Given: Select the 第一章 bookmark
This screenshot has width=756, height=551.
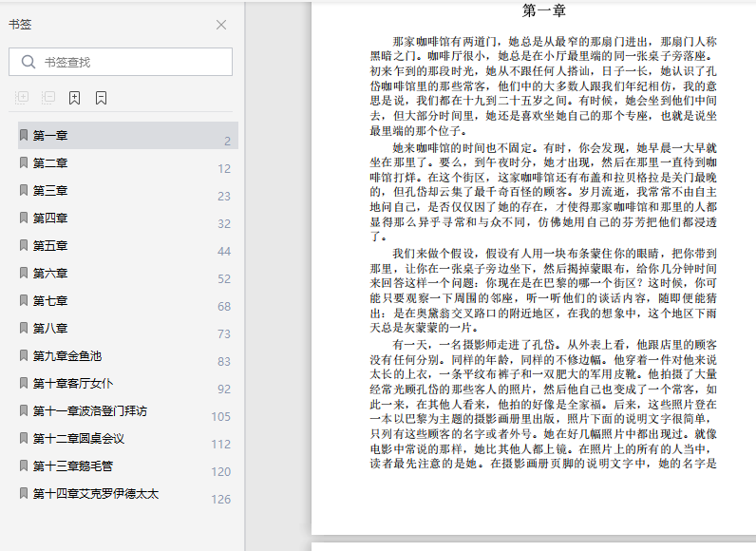Looking at the screenshot, I should (128, 136).
